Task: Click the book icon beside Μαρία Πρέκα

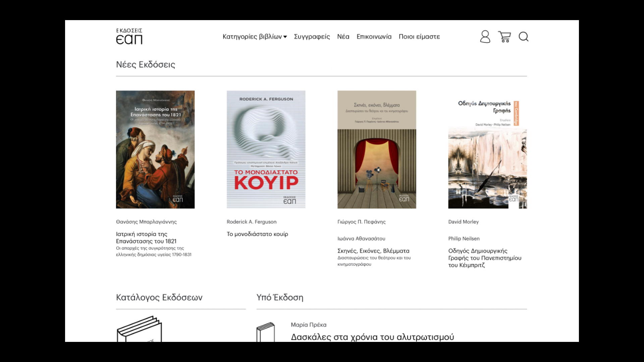Action: click(x=265, y=332)
